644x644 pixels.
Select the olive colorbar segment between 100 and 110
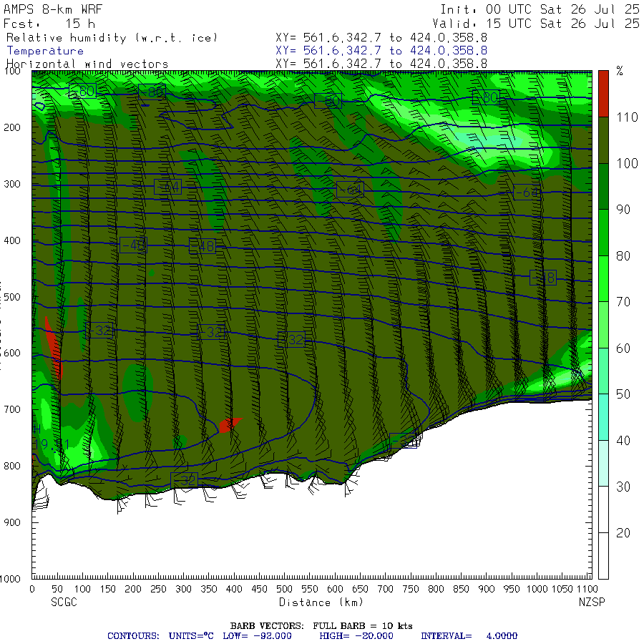point(603,140)
